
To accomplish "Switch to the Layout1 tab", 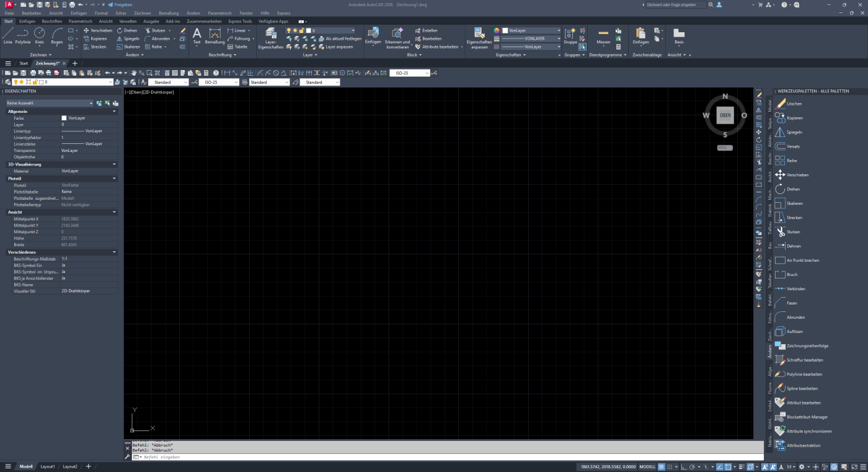I will tap(48, 466).
